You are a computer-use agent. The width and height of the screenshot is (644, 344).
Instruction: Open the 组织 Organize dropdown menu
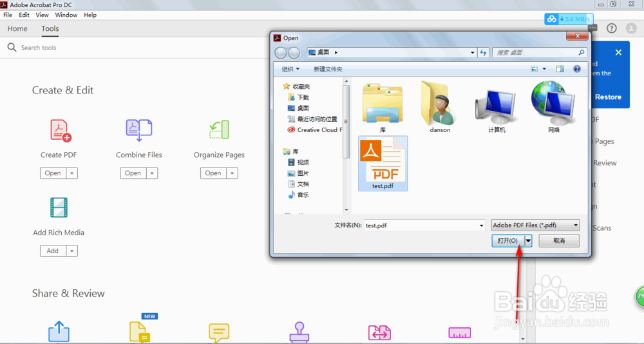(290, 69)
